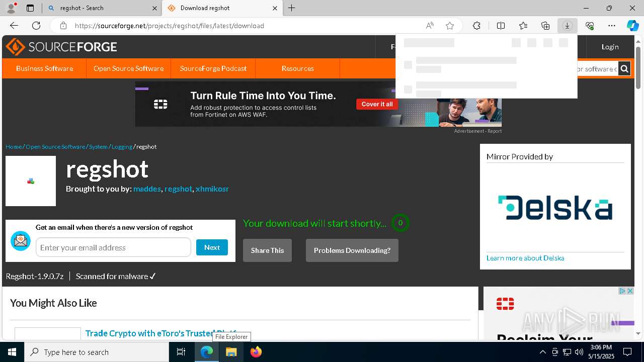This screenshot has width=644, height=362.
Task: Click the browser Back arrow
Action: pyautogui.click(x=14, y=26)
